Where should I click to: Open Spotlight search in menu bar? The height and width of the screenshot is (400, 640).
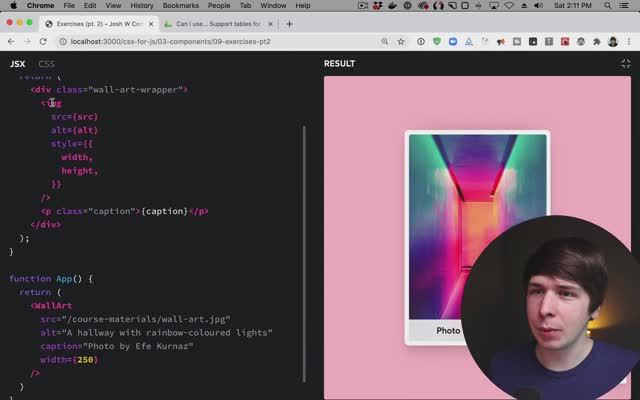[608, 6]
